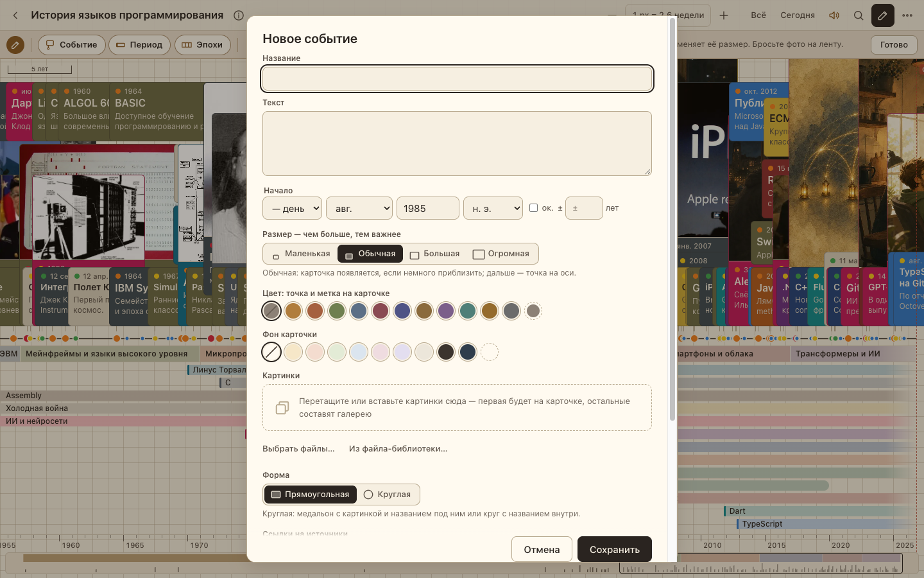The image size is (924, 578).
Task: Select the Обычная size option
Action: 370,254
